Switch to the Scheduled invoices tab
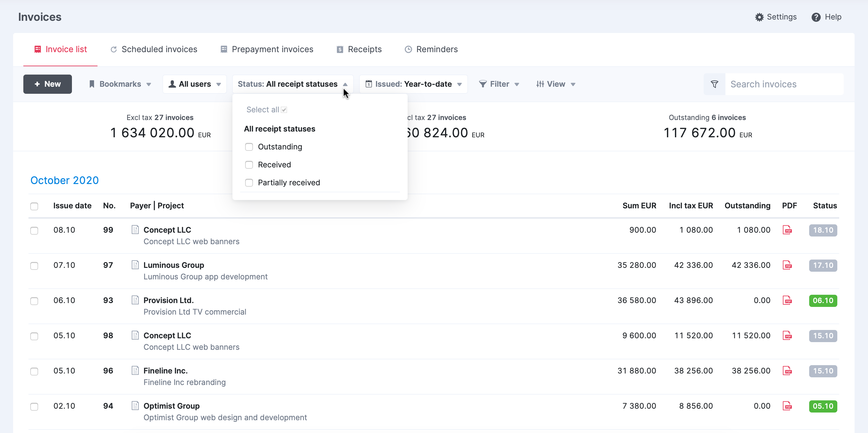Screen dimensions: 868x433 (x=154, y=49)
